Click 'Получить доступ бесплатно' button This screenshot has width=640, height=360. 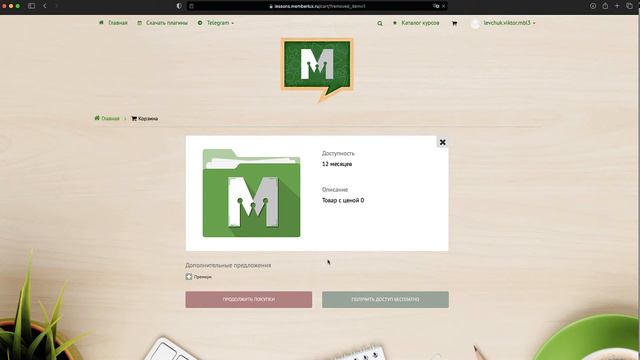pos(385,300)
